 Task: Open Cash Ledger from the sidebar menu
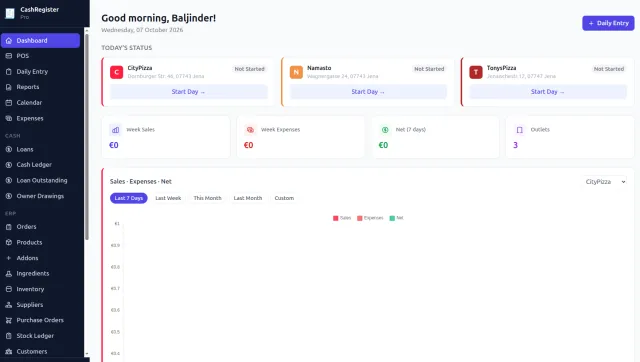40,165
